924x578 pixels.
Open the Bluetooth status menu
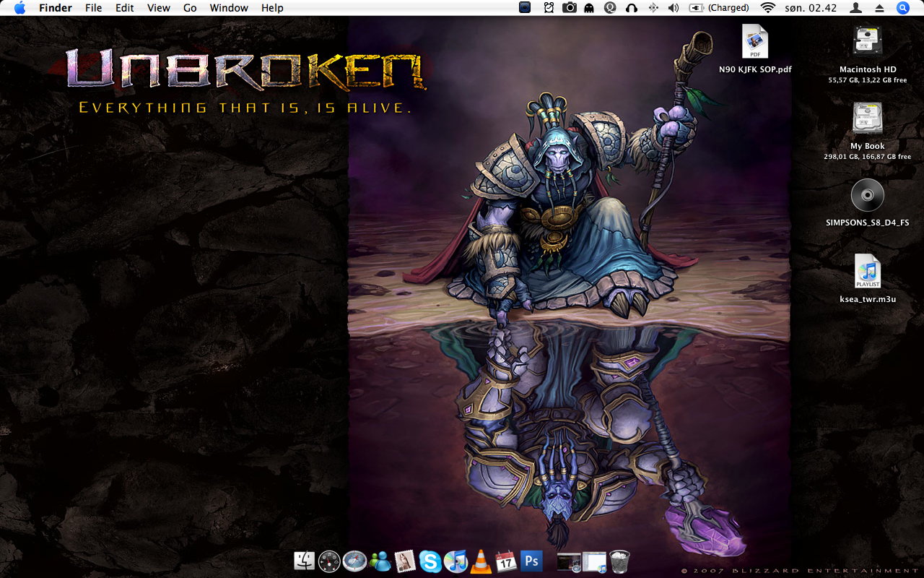[x=653, y=8]
